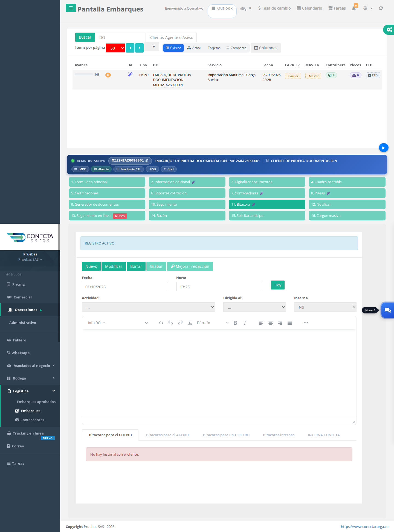Viewport: 394px width, 532px height.
Task: Open more options ellipsis in editor
Action: 306,323
